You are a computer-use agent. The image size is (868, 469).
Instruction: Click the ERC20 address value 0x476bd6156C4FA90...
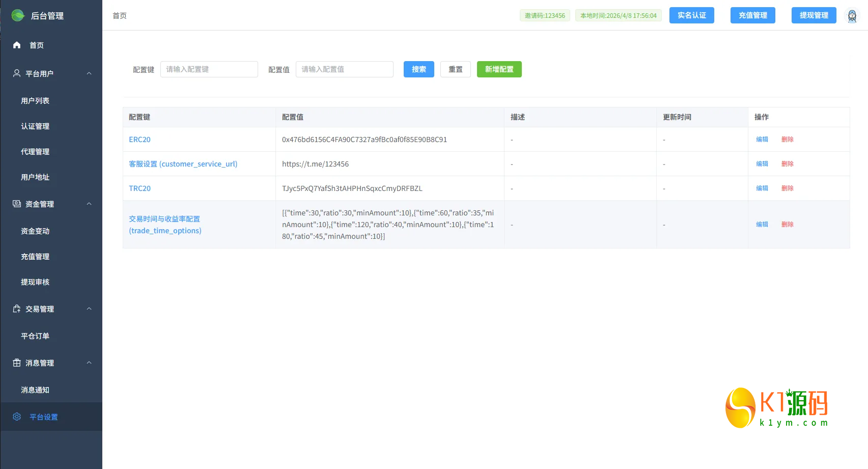pyautogui.click(x=365, y=140)
